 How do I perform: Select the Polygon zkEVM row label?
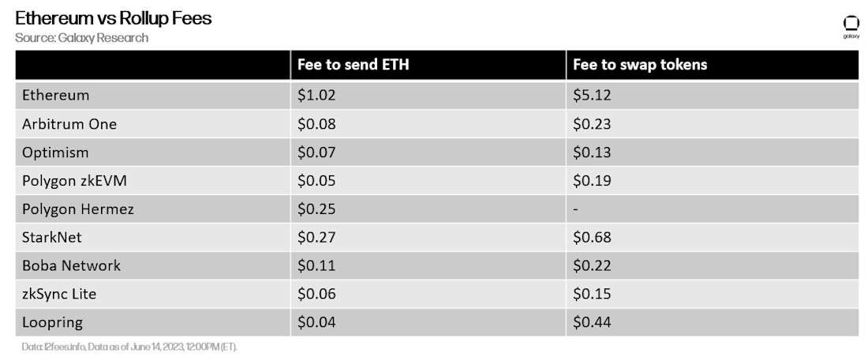(69, 181)
